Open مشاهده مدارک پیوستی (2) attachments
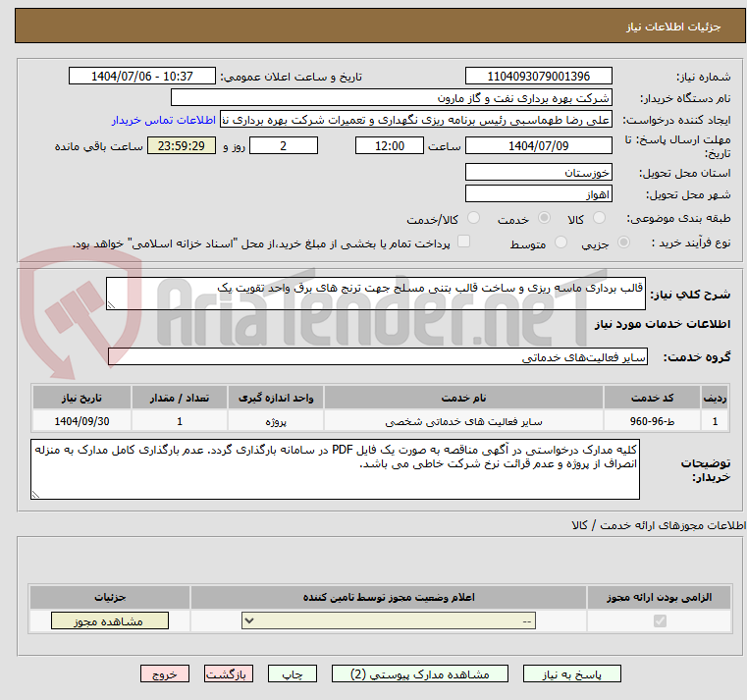The image size is (747, 700). pyautogui.click(x=419, y=674)
